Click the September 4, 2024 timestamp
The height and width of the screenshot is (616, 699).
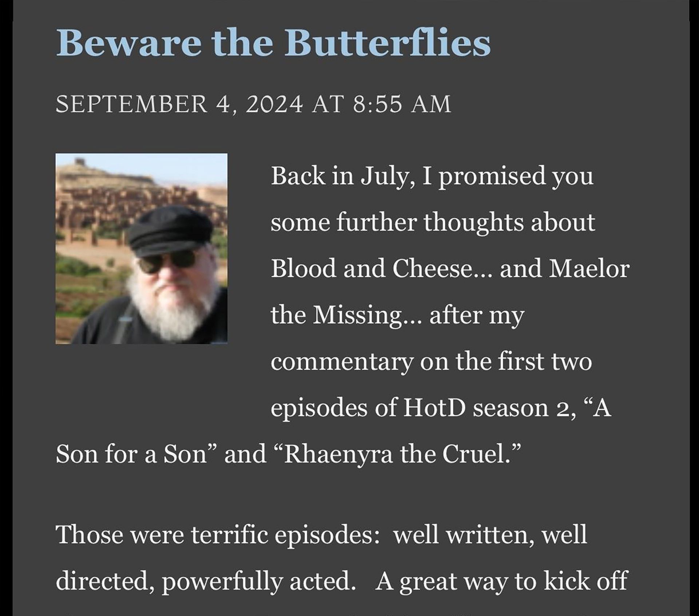(x=253, y=104)
